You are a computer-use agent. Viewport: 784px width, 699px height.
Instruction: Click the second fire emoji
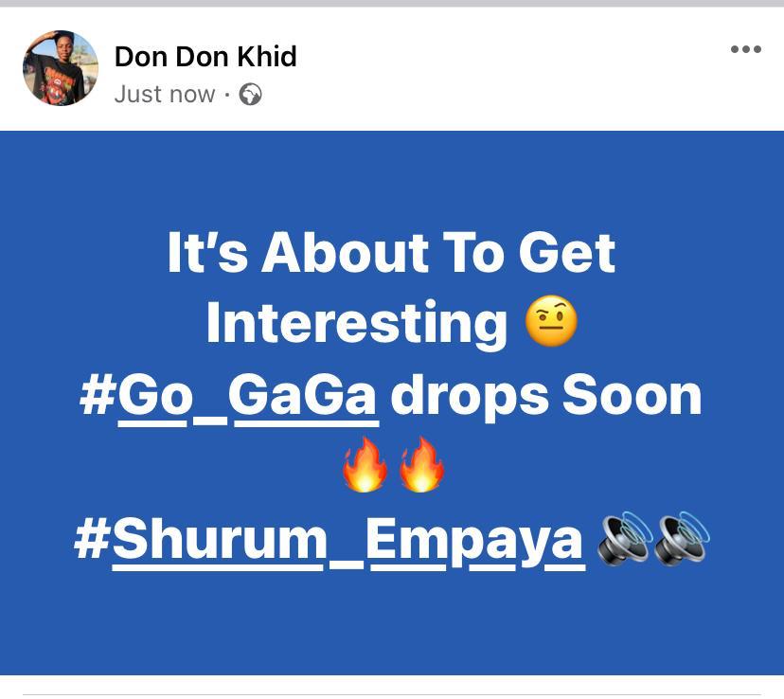pos(421,465)
